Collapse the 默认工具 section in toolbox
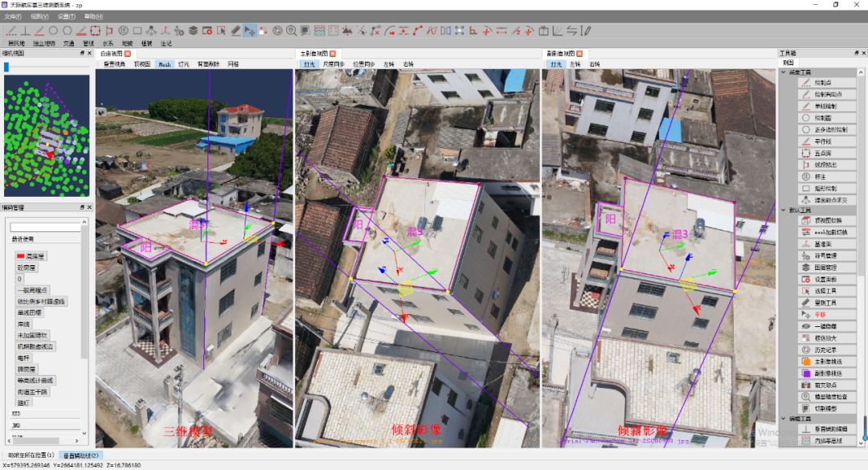This screenshot has height=470, width=868. click(784, 210)
